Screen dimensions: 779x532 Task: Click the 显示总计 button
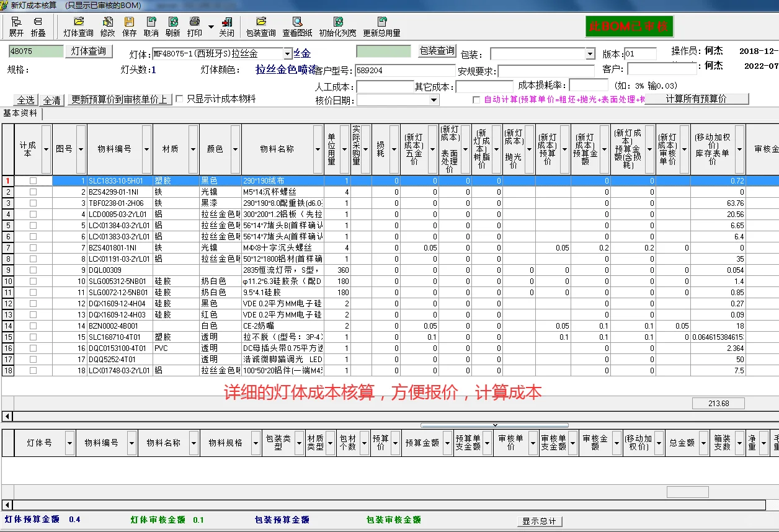[539, 521]
